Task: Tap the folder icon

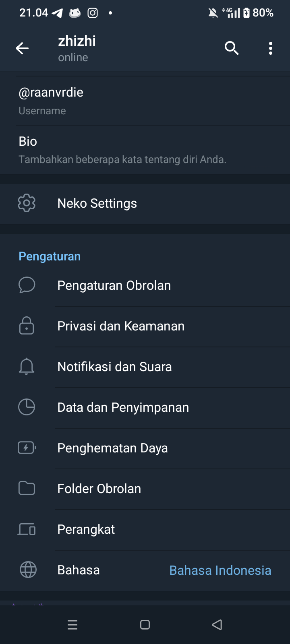Action: click(27, 488)
